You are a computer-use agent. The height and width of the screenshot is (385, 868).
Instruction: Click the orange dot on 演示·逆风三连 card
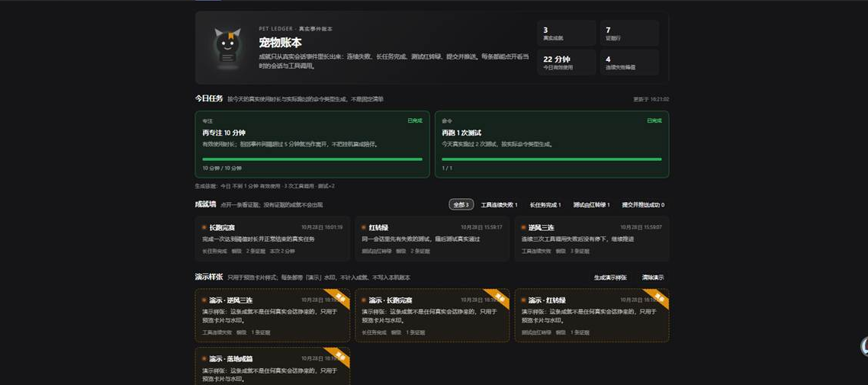(204, 300)
